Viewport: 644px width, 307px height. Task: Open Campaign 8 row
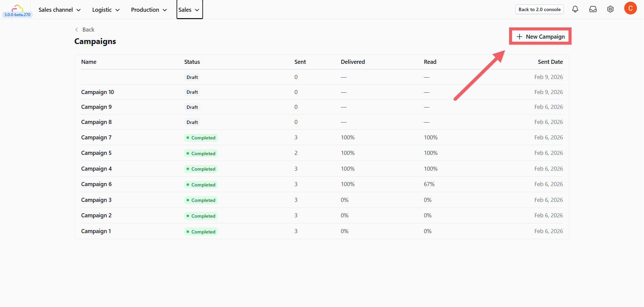point(322,122)
